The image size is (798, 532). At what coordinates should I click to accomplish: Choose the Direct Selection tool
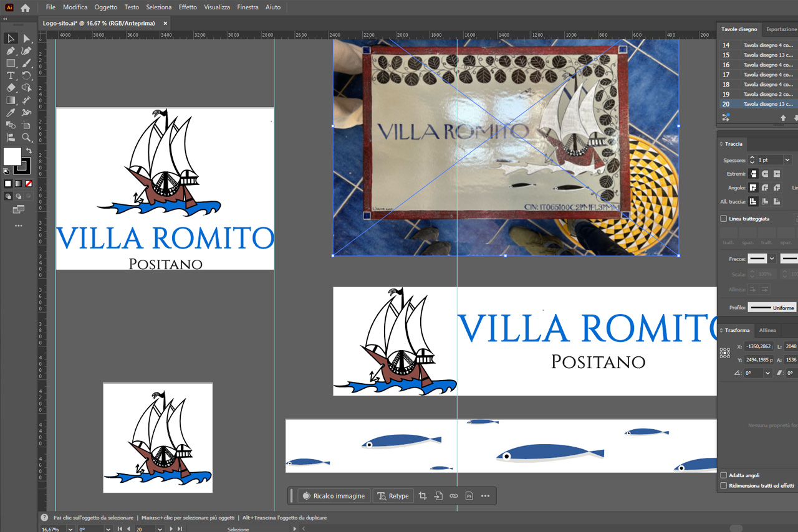tap(26, 39)
